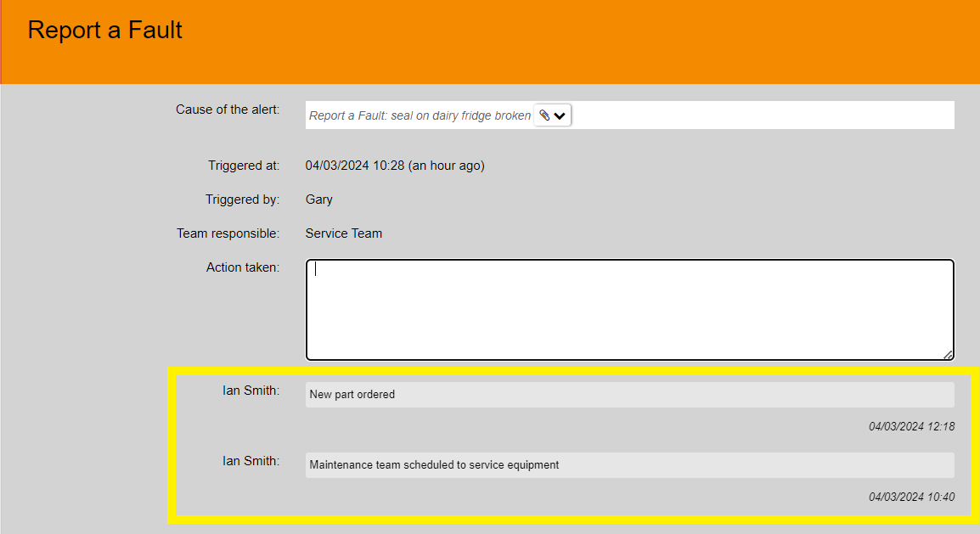The width and height of the screenshot is (980, 534).
Task: Click the paperclip attachment icon
Action: tap(543, 115)
